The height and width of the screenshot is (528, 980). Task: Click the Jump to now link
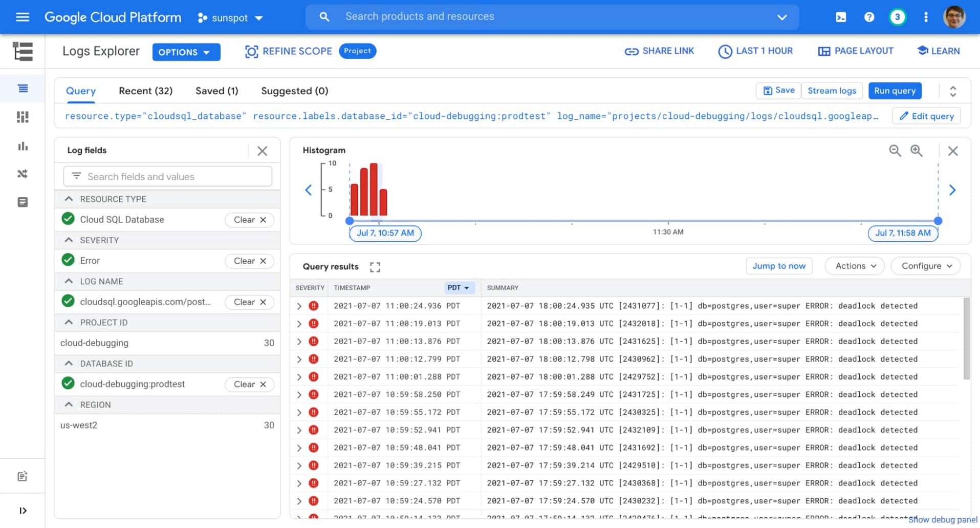click(x=778, y=266)
